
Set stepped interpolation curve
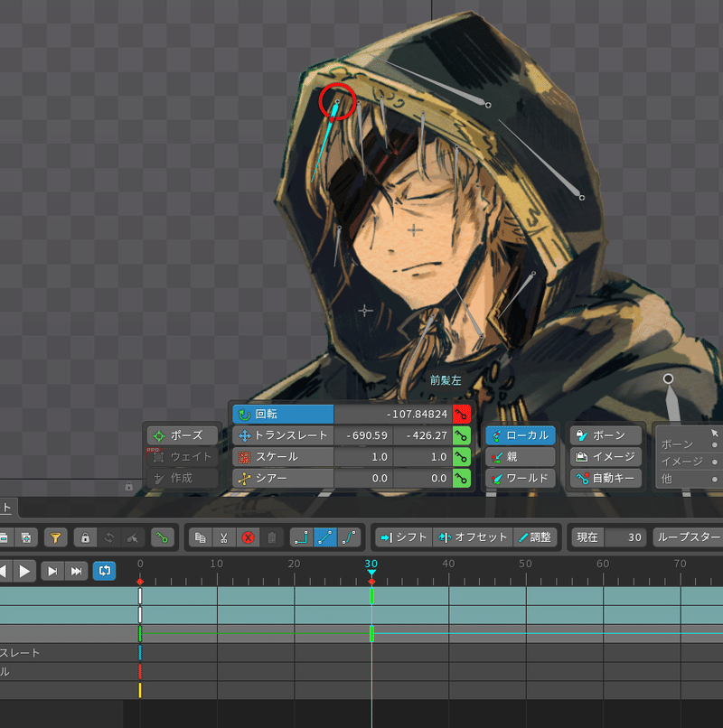point(301,537)
